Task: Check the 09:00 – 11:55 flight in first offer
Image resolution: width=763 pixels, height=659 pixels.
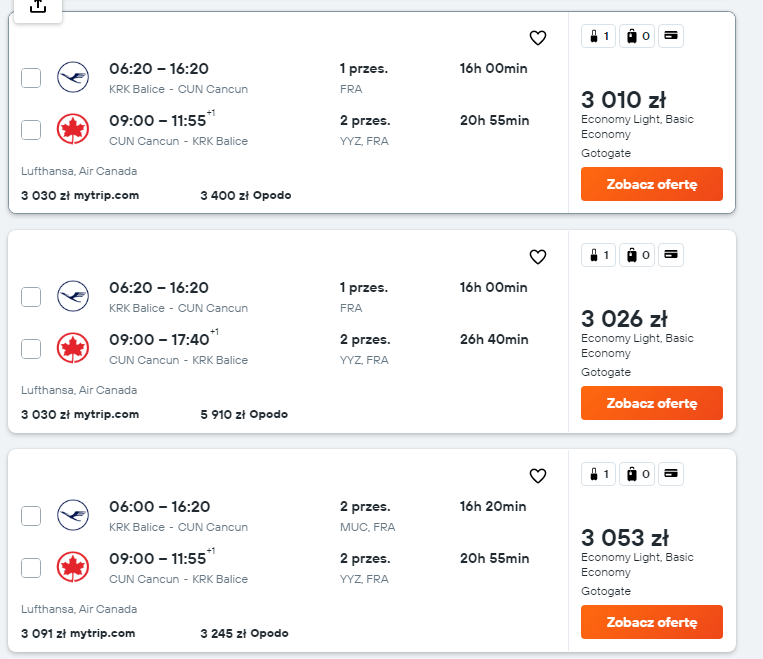Action: pos(31,130)
